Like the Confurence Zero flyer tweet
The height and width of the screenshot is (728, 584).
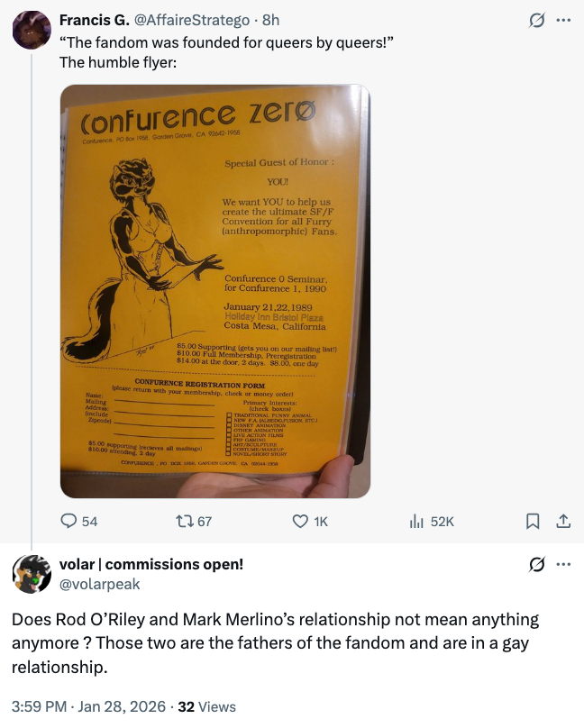pos(301,521)
